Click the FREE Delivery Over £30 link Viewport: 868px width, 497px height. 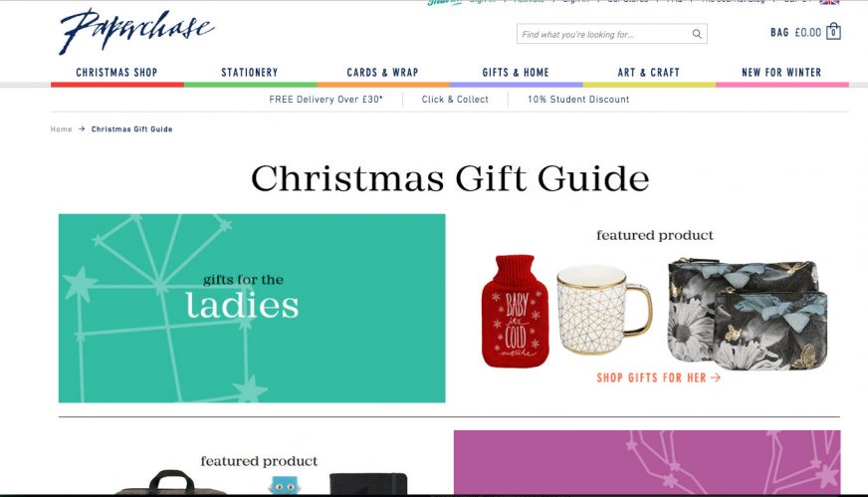click(326, 100)
